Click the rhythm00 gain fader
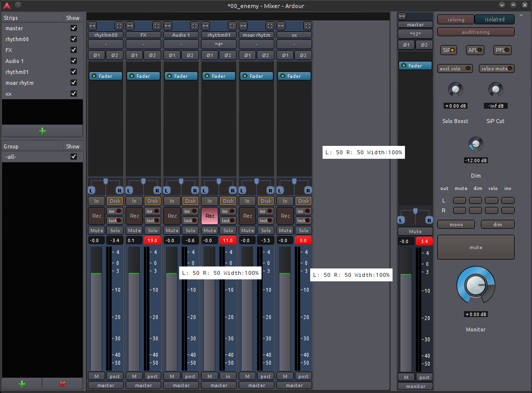532x393 pixels. (x=96, y=308)
